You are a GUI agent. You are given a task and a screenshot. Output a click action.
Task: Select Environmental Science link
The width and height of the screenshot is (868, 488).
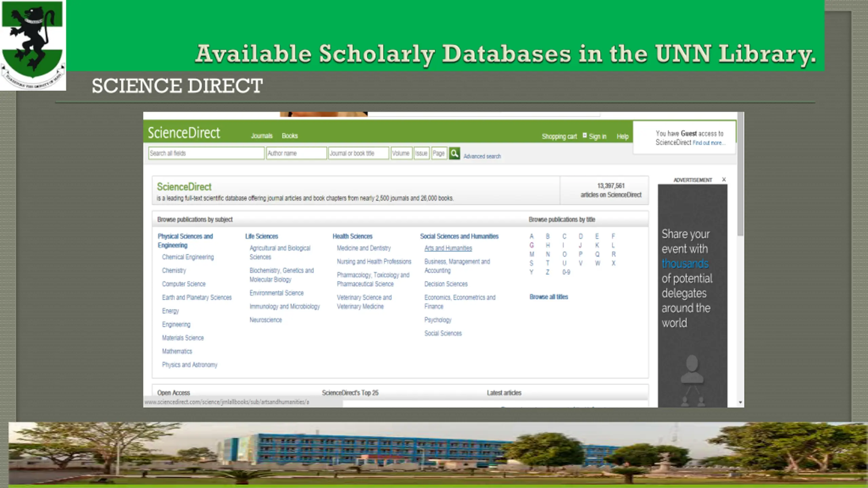(x=276, y=293)
